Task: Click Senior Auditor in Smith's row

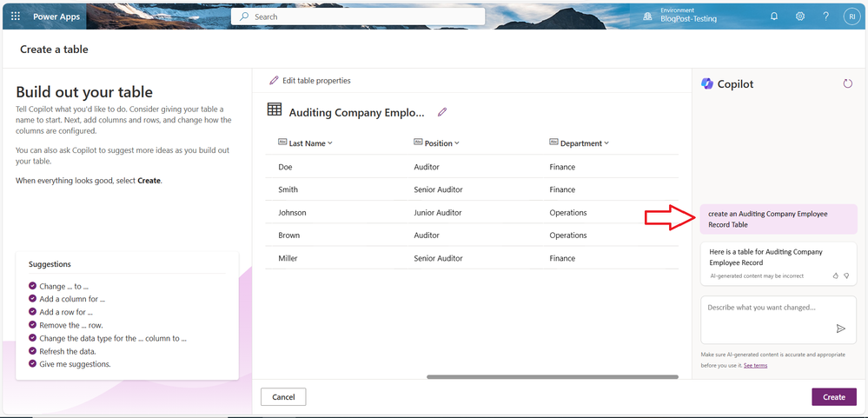Action: pos(438,189)
